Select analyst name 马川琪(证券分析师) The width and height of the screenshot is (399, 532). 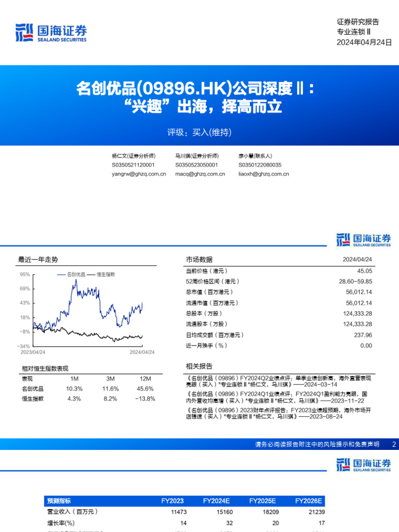(x=197, y=156)
